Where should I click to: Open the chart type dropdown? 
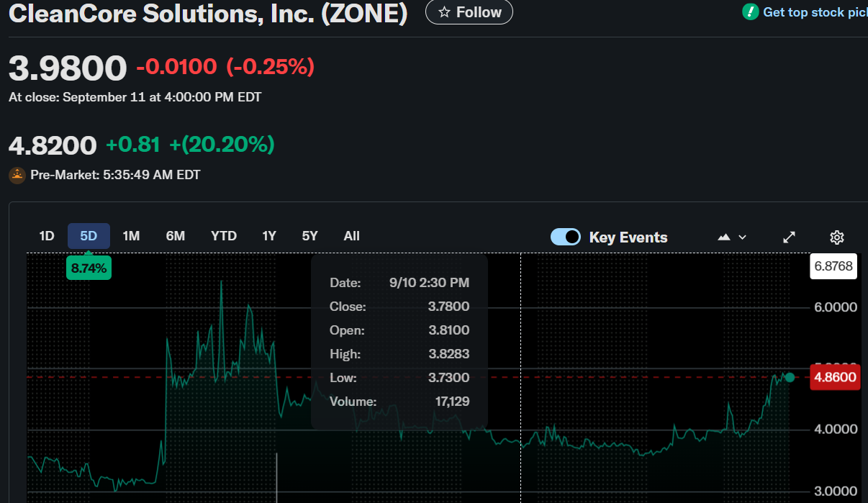click(733, 237)
